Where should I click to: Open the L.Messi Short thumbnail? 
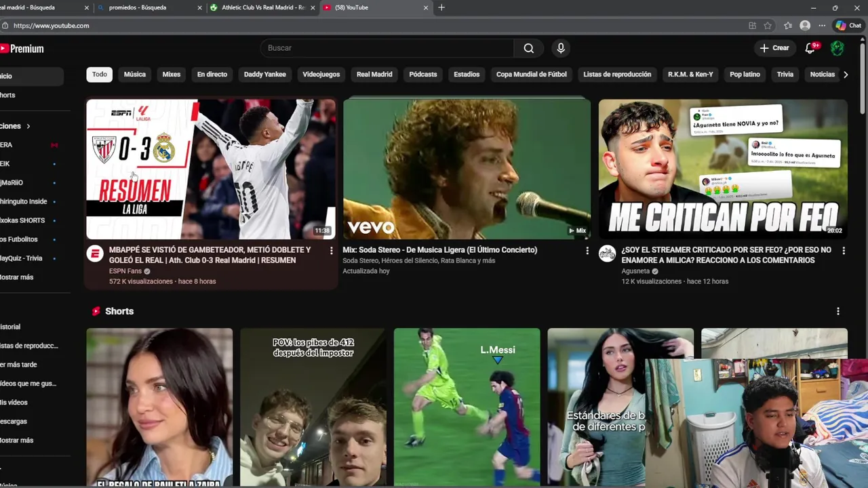point(467,407)
